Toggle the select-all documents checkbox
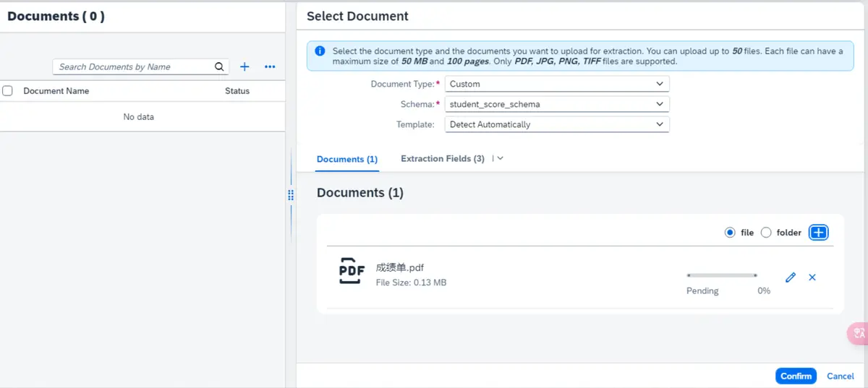 8,91
